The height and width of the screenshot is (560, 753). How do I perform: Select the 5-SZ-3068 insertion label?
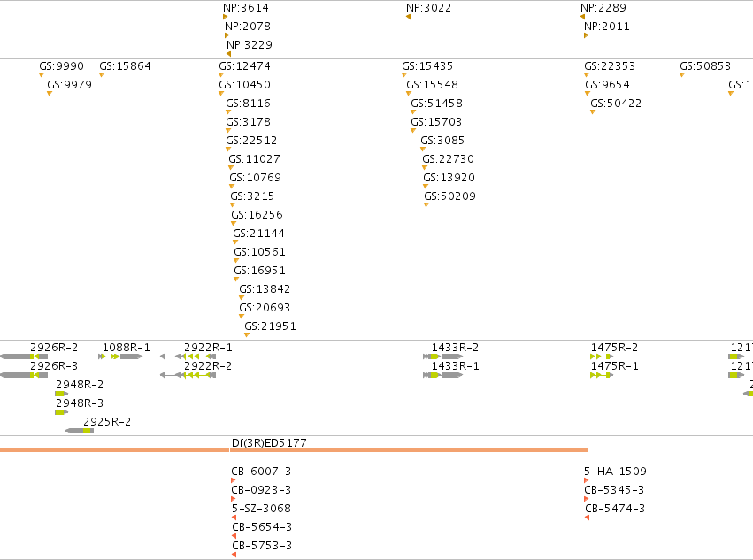[261, 509]
